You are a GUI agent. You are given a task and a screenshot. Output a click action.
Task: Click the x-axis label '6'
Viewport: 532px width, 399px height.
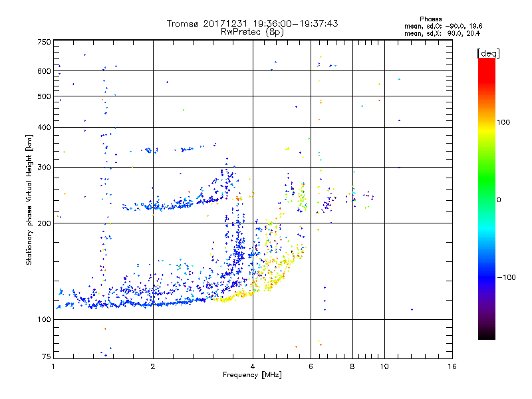coord(311,366)
